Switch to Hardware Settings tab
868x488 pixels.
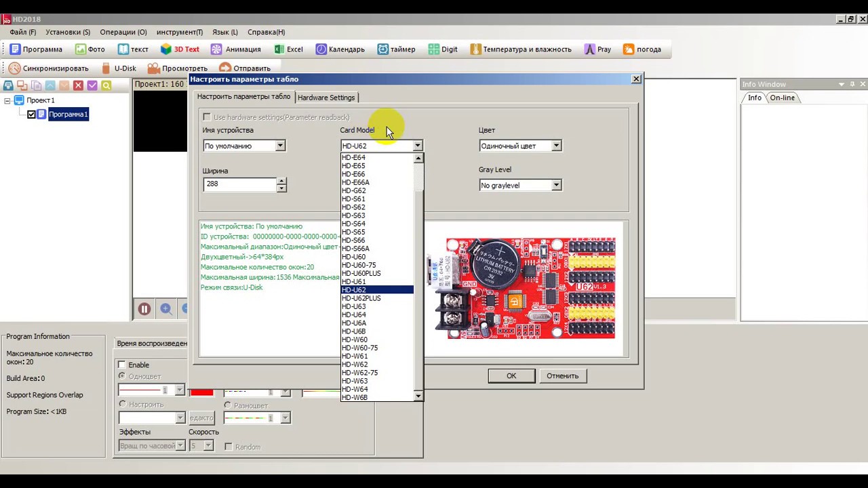(x=326, y=98)
